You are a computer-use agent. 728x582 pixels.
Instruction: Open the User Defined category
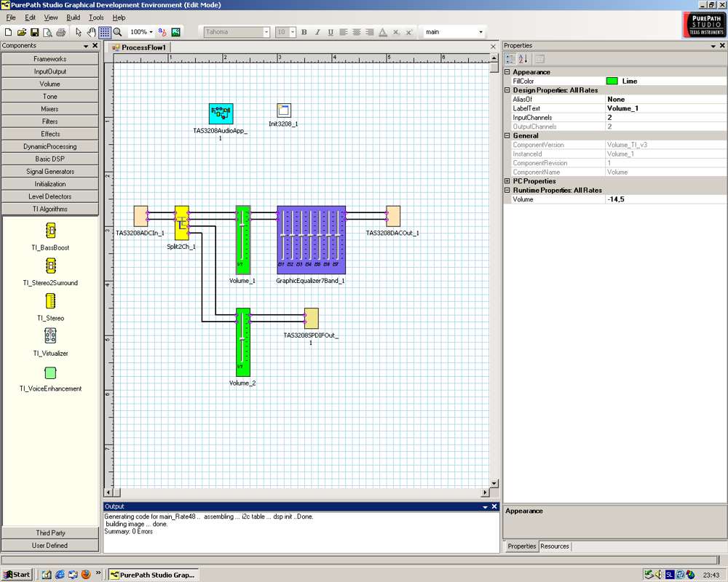point(50,546)
